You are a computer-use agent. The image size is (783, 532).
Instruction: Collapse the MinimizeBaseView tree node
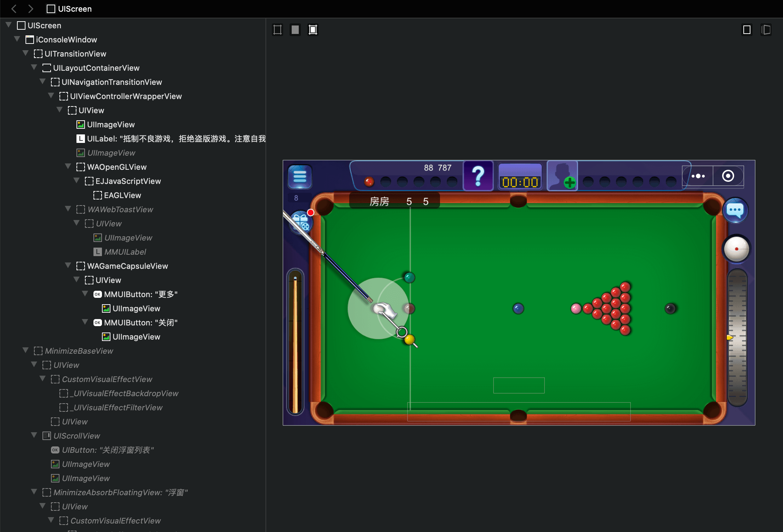click(x=25, y=351)
